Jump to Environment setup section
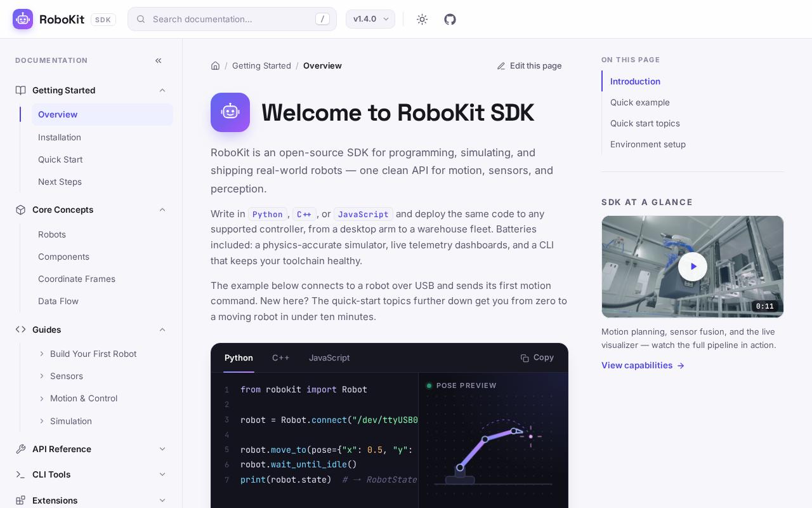Viewport: 812px width, 508px height. 648,144
